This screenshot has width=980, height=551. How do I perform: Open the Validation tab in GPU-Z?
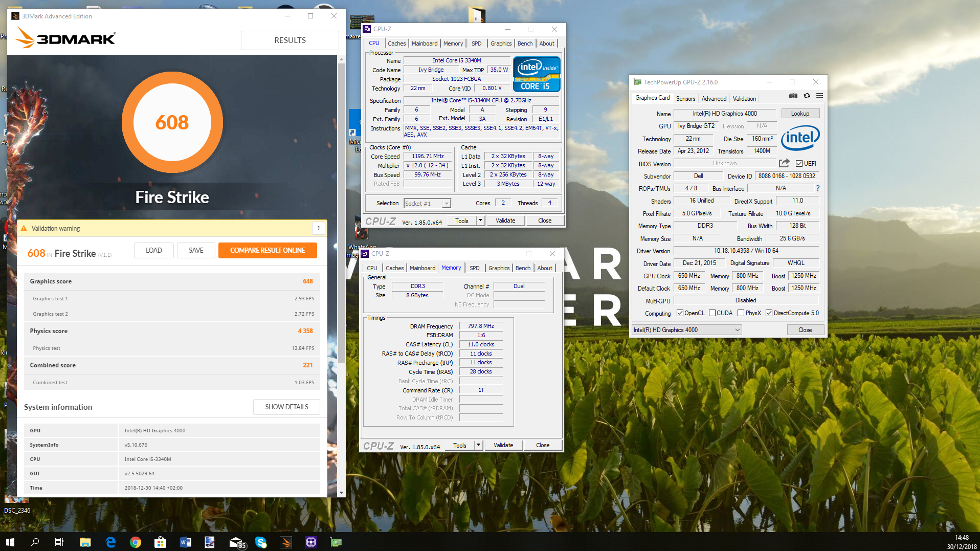tap(744, 99)
